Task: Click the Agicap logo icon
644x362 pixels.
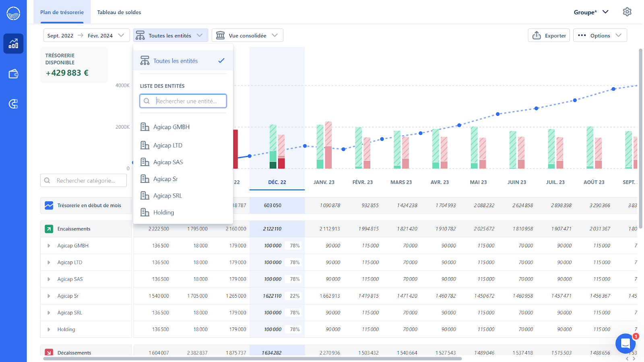Action: point(13,13)
